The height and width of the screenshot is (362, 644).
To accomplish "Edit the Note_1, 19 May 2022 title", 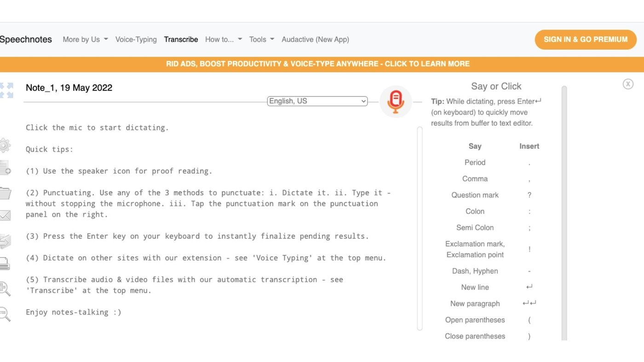I will (69, 88).
